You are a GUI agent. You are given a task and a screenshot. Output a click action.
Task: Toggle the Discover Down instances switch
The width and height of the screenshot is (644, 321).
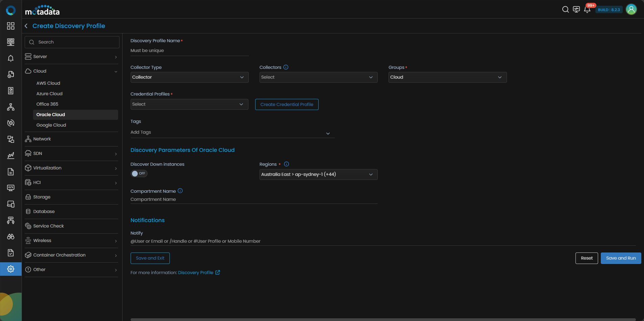coord(139,173)
